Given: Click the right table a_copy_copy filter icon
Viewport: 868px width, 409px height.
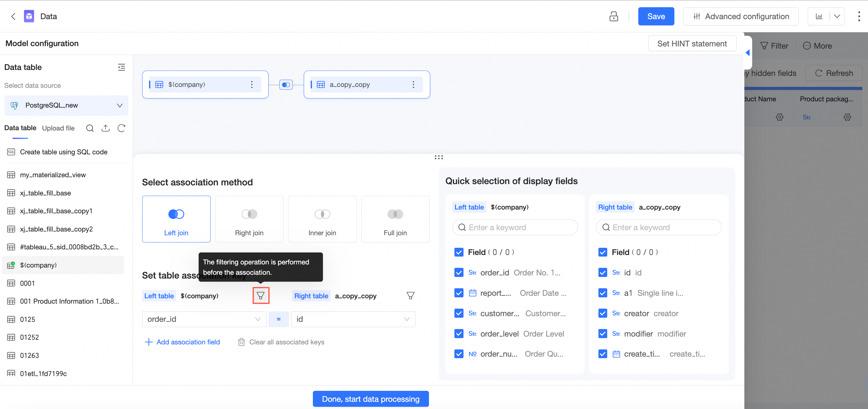Looking at the screenshot, I should pos(410,295).
